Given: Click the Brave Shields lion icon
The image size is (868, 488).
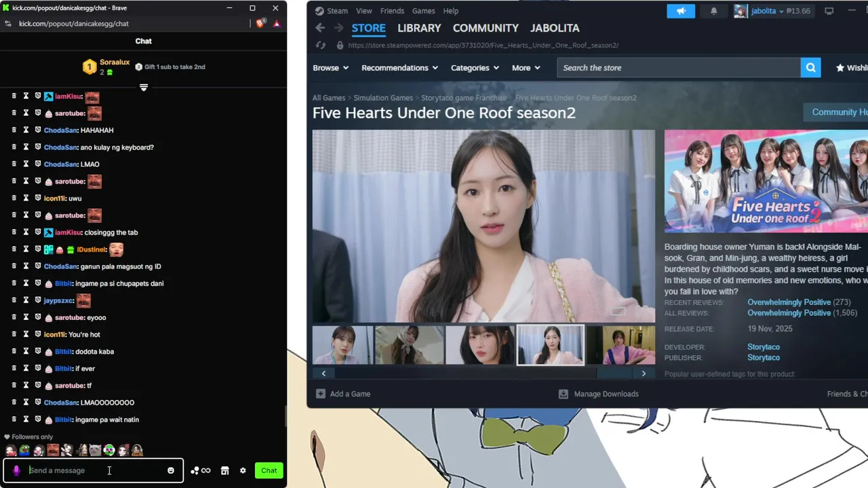Looking at the screenshot, I should click(x=260, y=23).
